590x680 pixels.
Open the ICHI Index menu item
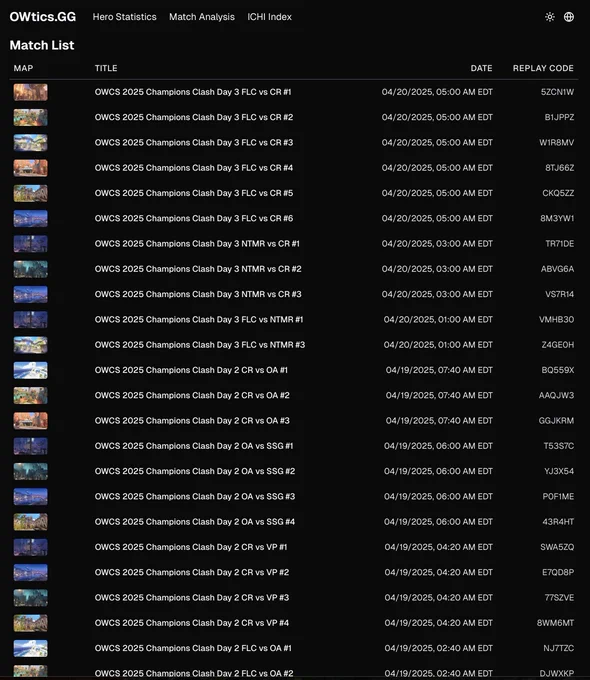click(269, 17)
